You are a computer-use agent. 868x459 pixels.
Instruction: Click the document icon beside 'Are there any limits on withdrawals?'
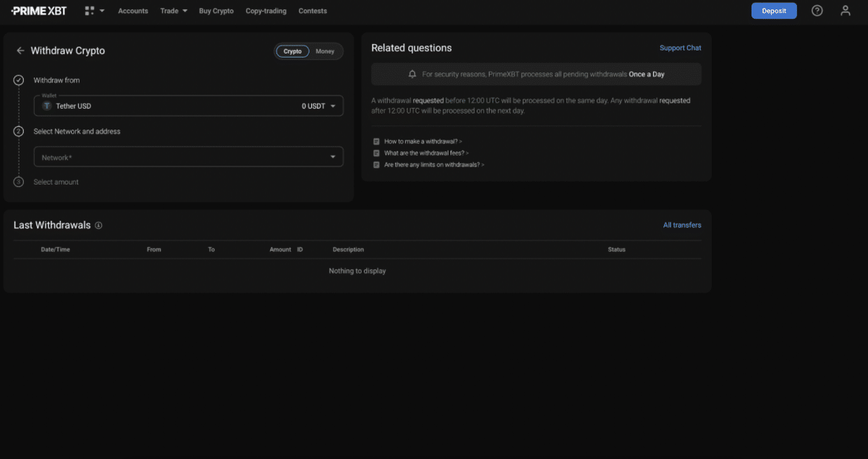click(x=376, y=164)
